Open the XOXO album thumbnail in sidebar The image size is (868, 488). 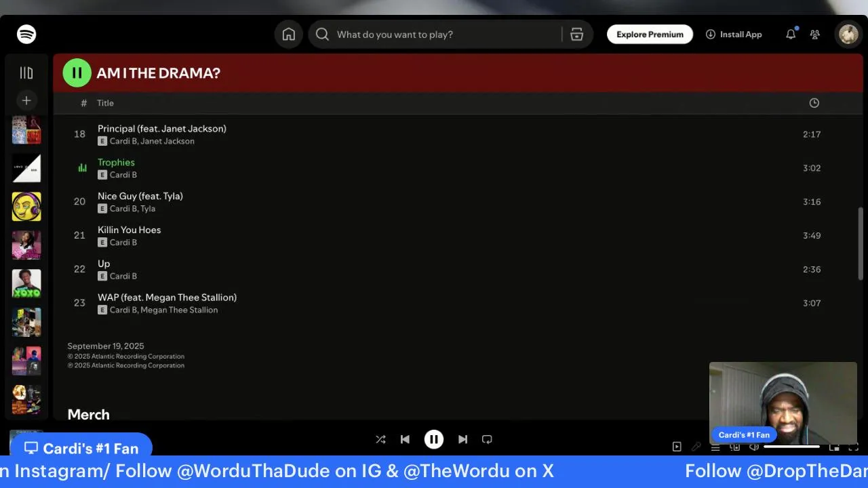click(x=26, y=283)
